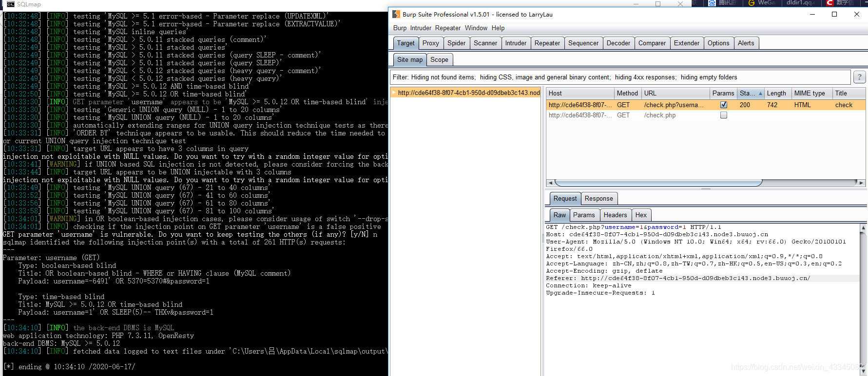
Task: Open the Intruder menu in menu bar
Action: point(421,28)
